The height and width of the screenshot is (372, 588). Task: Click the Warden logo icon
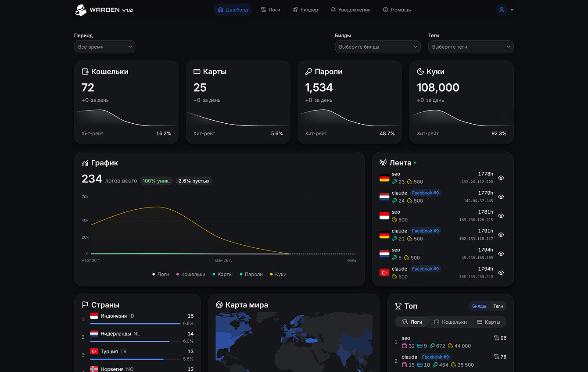pyautogui.click(x=81, y=10)
